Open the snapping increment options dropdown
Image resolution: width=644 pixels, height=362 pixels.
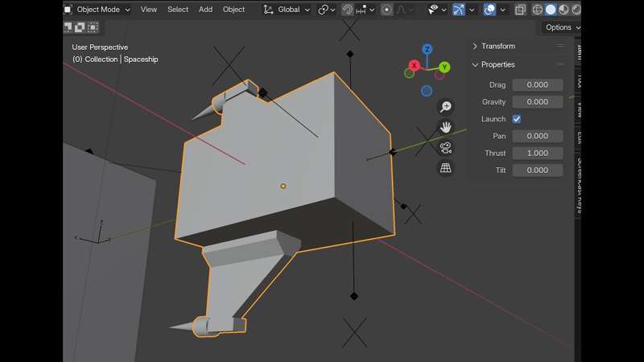coord(365,10)
